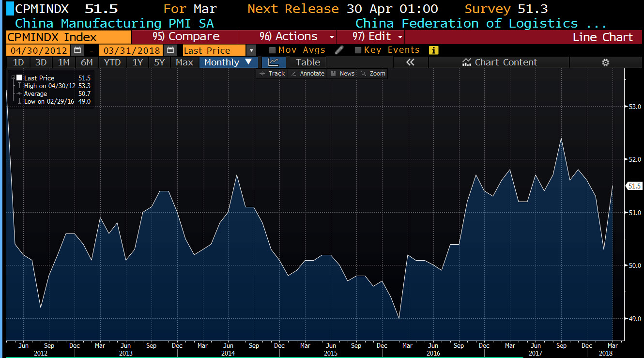Screen dimensions: 644x358
Task: Select the 1M range tab
Action: tap(63, 62)
